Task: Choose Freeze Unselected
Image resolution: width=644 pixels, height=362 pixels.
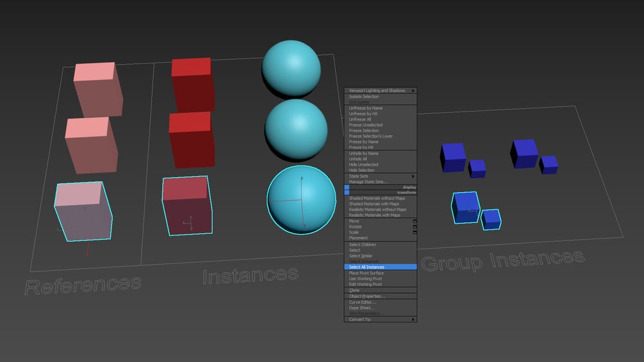Action: click(x=365, y=125)
